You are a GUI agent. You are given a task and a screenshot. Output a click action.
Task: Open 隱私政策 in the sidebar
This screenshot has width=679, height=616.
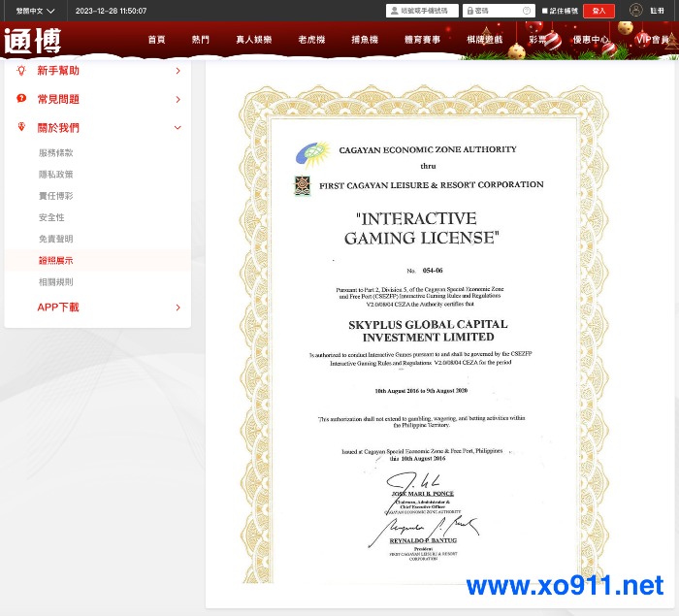click(56, 175)
